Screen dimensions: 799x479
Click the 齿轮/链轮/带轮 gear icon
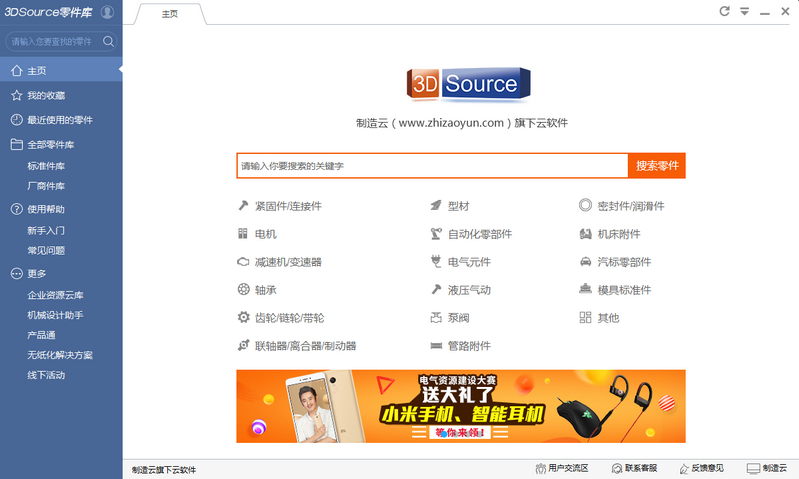(243, 317)
